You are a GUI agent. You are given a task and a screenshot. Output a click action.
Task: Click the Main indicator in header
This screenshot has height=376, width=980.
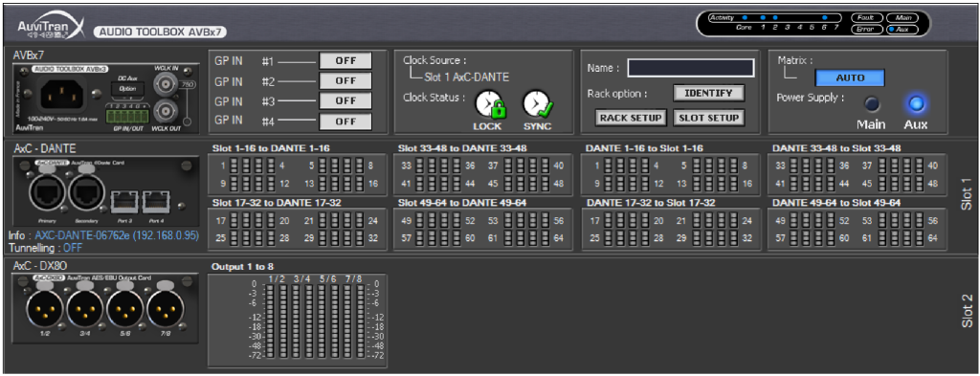902,18
